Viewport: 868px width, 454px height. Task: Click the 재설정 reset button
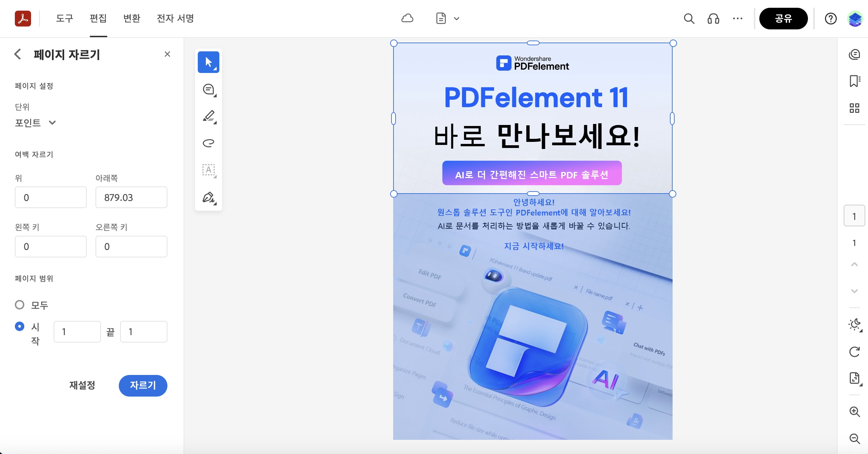[81, 385]
